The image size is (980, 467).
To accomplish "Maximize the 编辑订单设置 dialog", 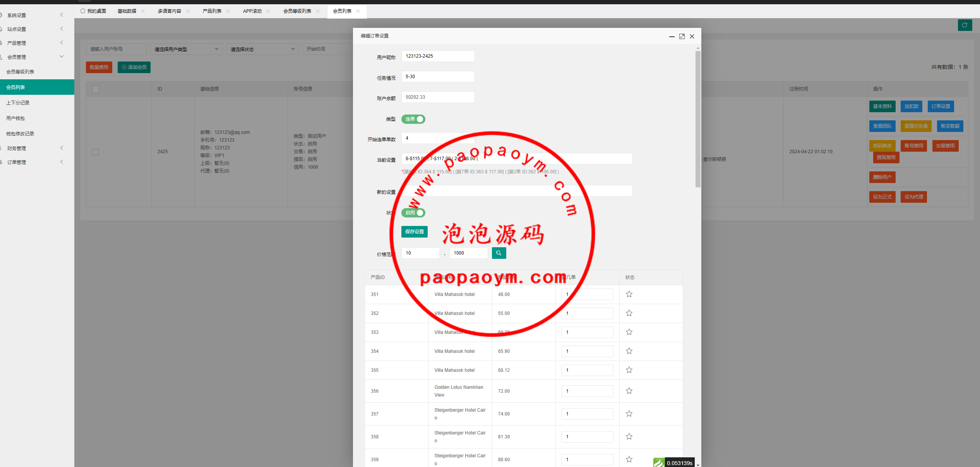I will [682, 36].
